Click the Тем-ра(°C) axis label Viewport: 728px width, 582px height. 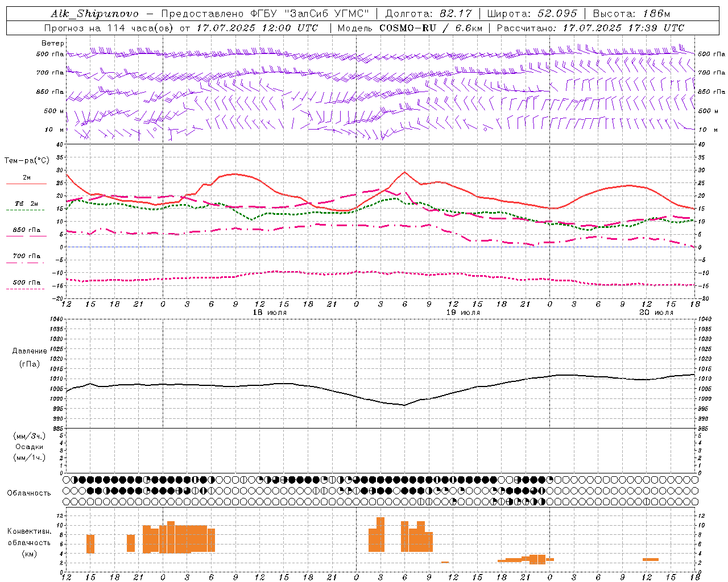[27, 161]
